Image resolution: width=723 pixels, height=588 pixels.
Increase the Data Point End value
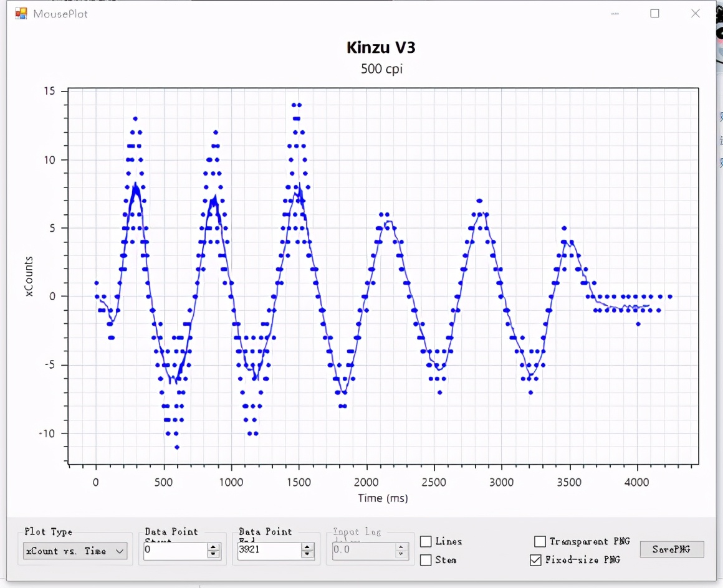(x=307, y=548)
